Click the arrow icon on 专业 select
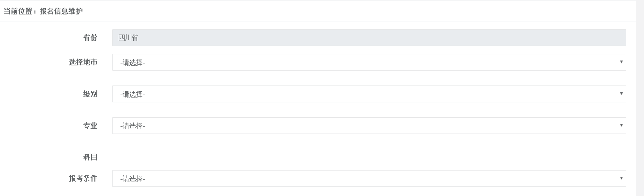The height and width of the screenshot is (196, 644). pyautogui.click(x=621, y=126)
